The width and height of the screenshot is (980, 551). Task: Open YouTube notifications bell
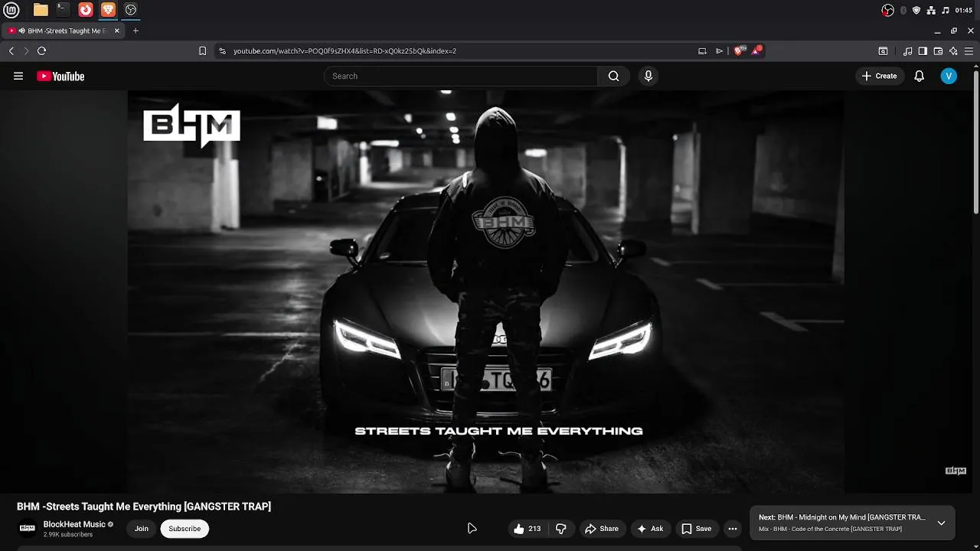pyautogui.click(x=920, y=76)
